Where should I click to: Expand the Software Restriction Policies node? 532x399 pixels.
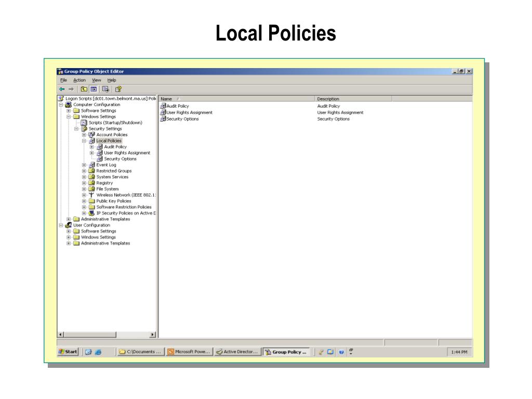point(84,207)
